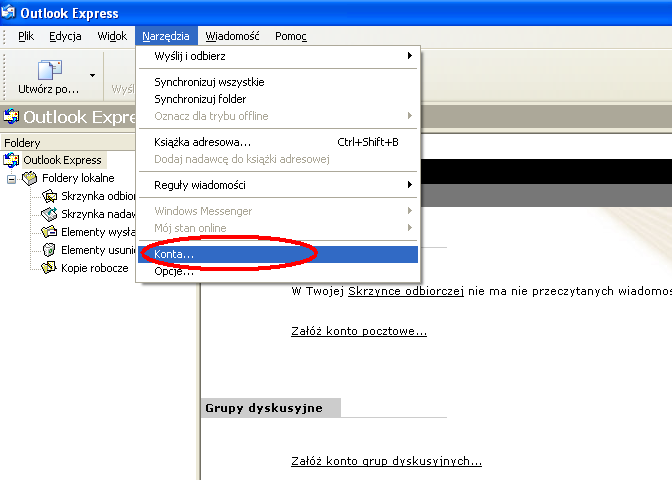This screenshot has width=672, height=480.
Task: Open the Edycja menu
Action: point(65,36)
